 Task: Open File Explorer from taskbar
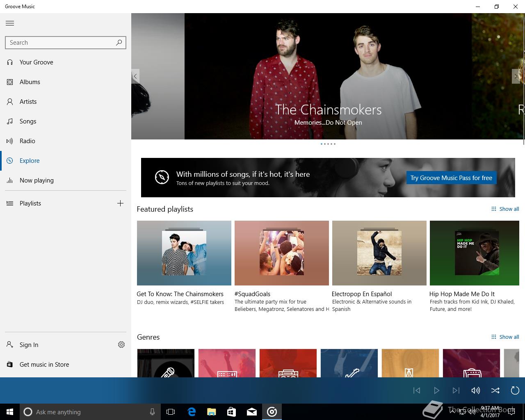coord(212,412)
